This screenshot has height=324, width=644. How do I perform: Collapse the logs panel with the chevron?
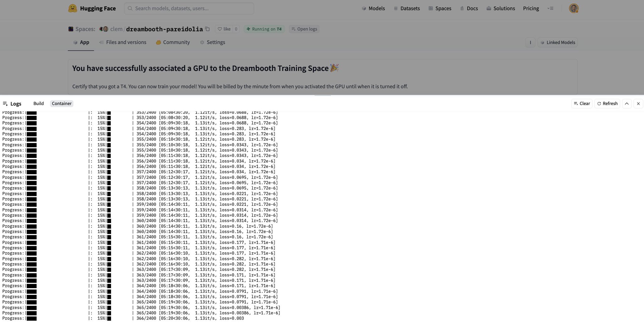[627, 103]
